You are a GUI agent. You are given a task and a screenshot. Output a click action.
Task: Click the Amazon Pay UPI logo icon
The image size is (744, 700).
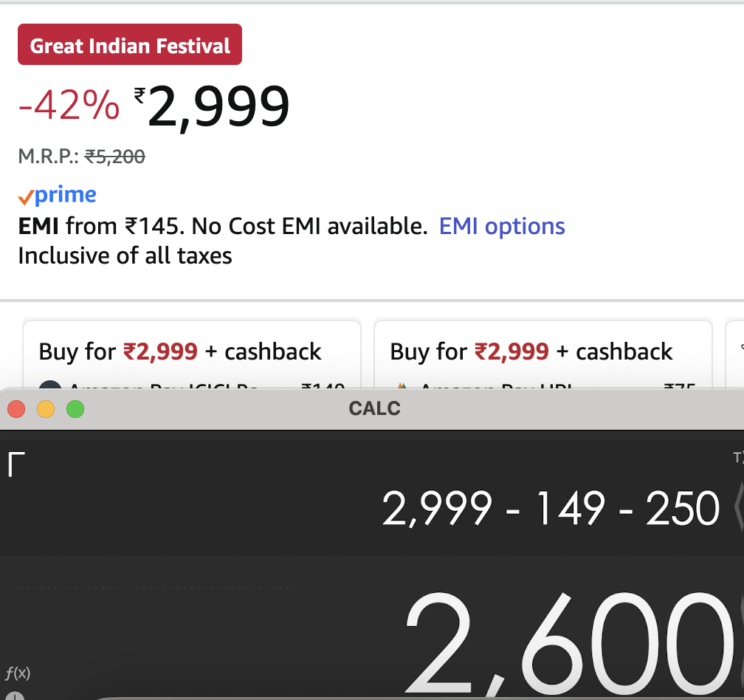(x=402, y=385)
